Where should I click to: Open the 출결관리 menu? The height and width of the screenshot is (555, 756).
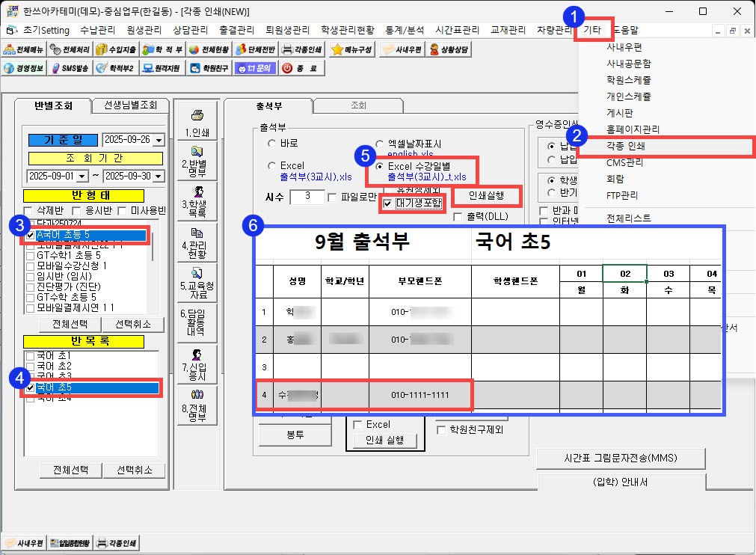(x=237, y=31)
